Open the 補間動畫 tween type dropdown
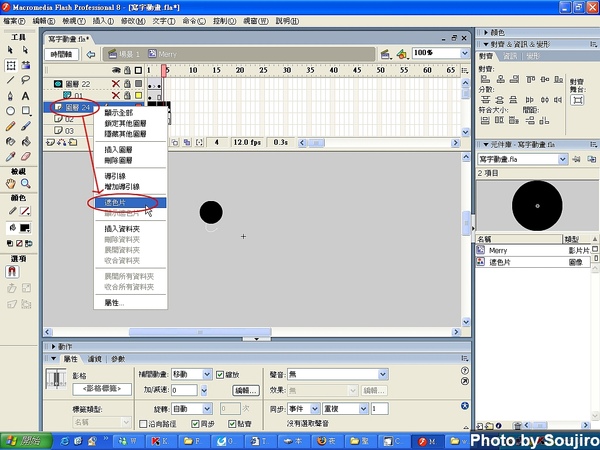 click(206, 374)
